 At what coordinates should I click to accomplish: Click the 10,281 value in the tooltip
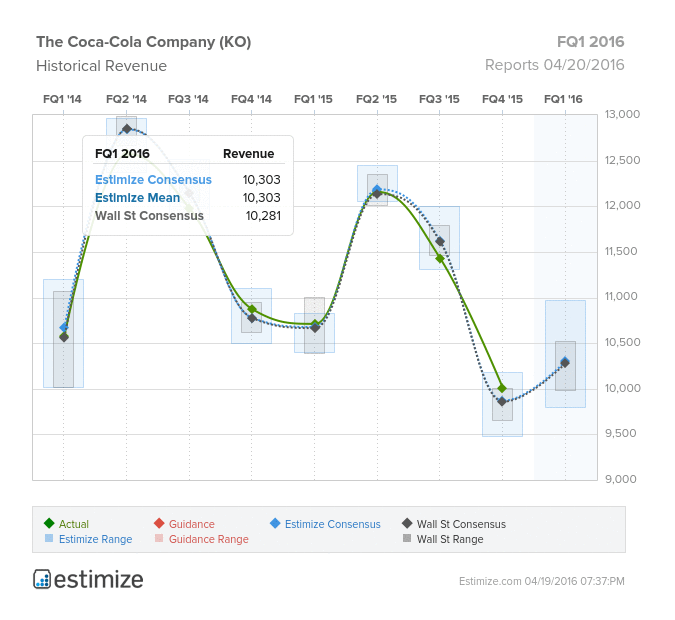coord(263,216)
